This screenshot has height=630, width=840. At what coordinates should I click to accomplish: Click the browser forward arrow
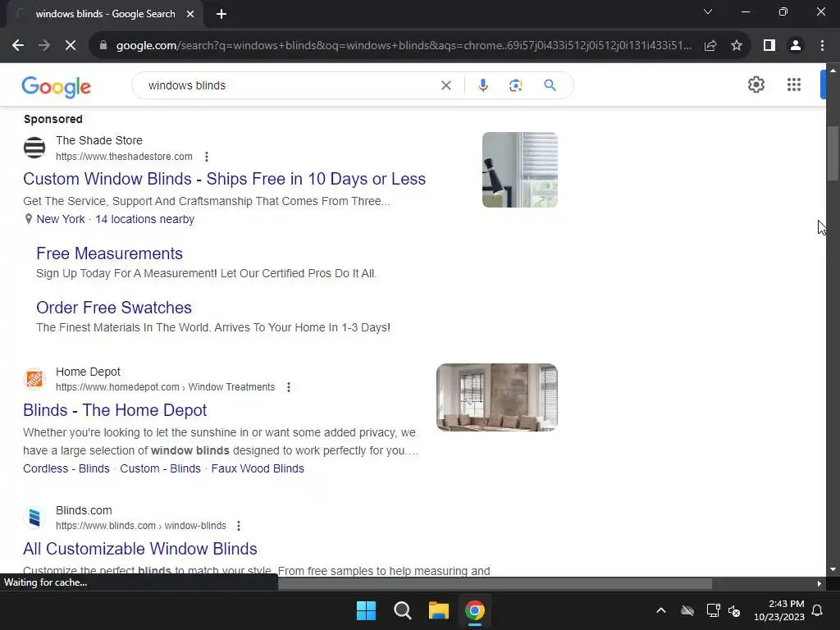(44, 46)
